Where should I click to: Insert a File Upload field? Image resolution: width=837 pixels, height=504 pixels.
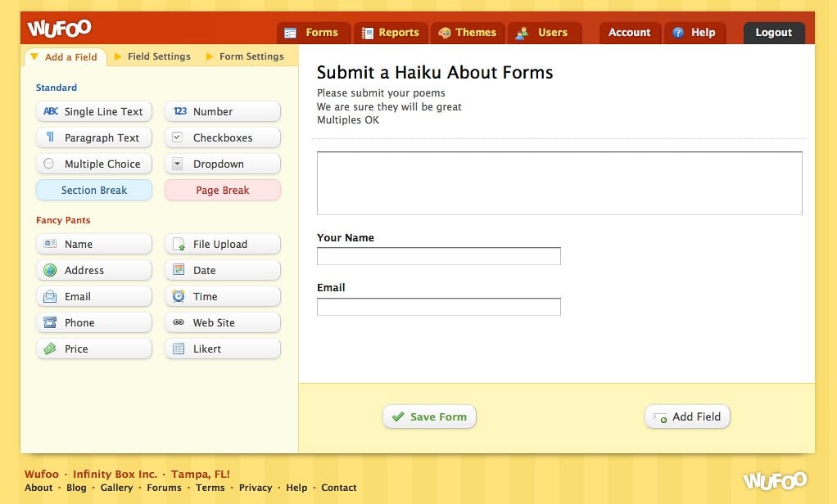[223, 245]
